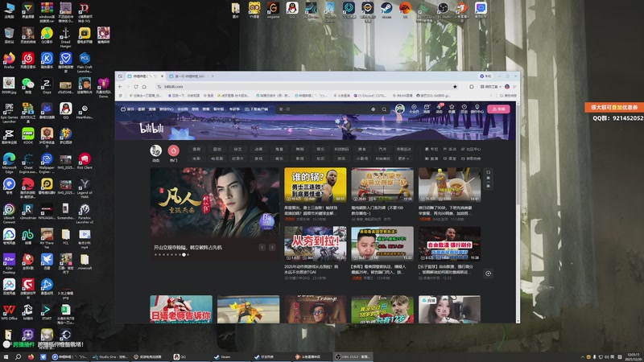
Task: Launch the Plain Craft Launcher shortcut
Action: tap(85, 62)
